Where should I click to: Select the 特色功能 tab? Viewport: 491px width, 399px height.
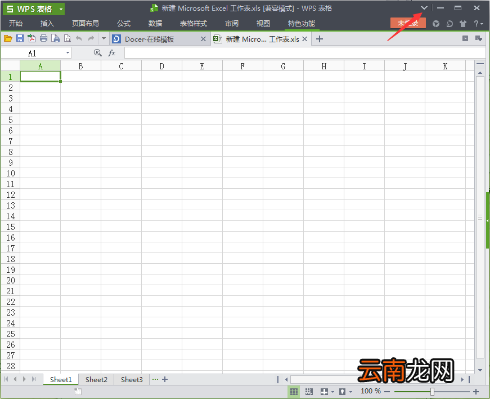[301, 23]
